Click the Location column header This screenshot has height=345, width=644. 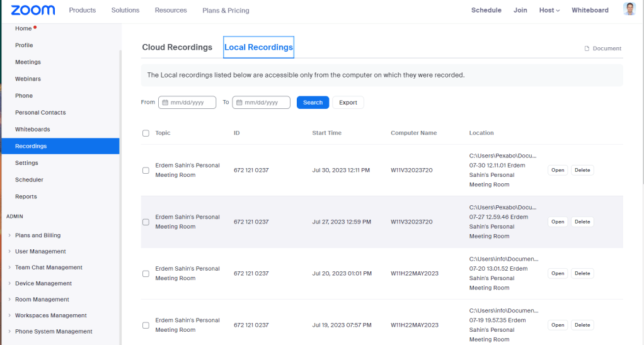point(481,133)
